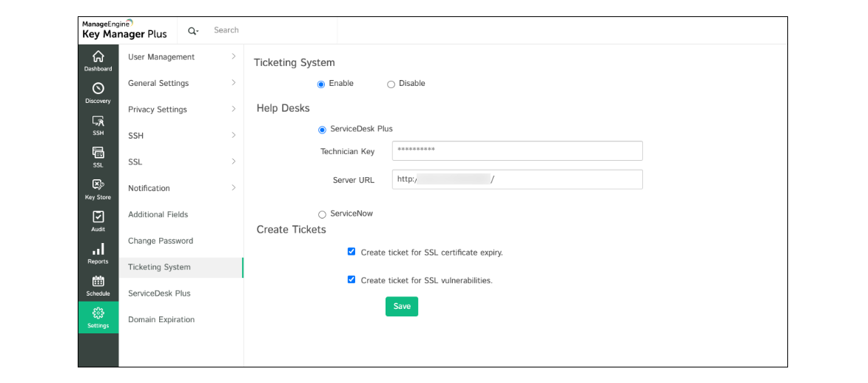Open Additional Fields menu item
868x383 pixels.
[x=158, y=215]
